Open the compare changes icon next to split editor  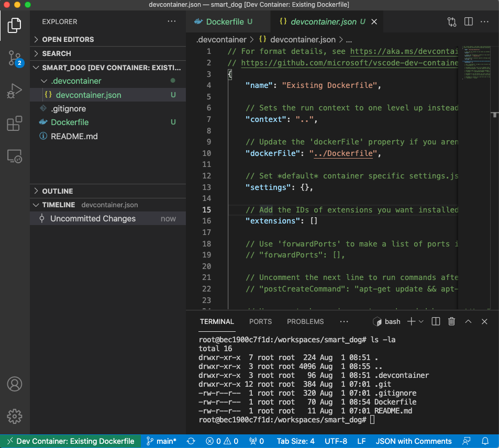(451, 22)
